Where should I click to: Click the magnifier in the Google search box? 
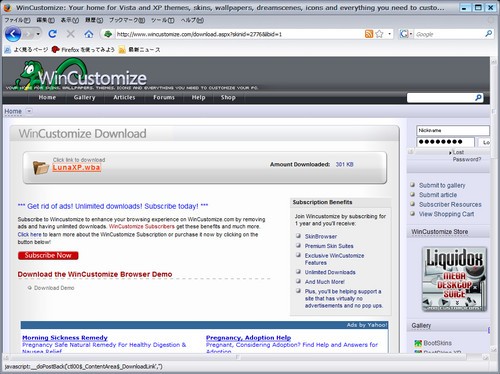click(x=488, y=34)
